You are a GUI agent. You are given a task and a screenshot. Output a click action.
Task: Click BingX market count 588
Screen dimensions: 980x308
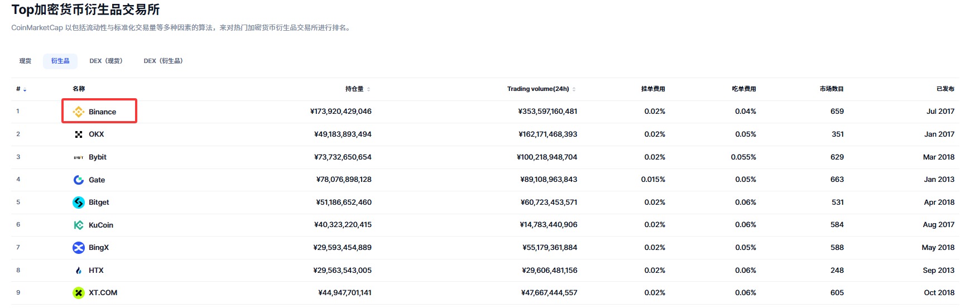pyautogui.click(x=837, y=248)
